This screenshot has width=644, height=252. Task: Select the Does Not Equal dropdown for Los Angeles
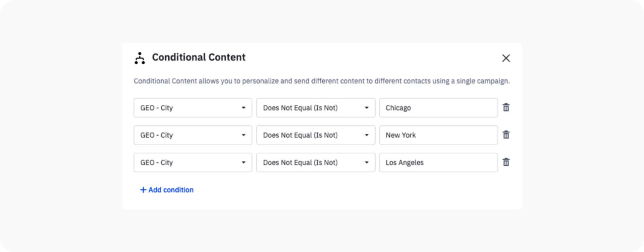[x=315, y=163]
